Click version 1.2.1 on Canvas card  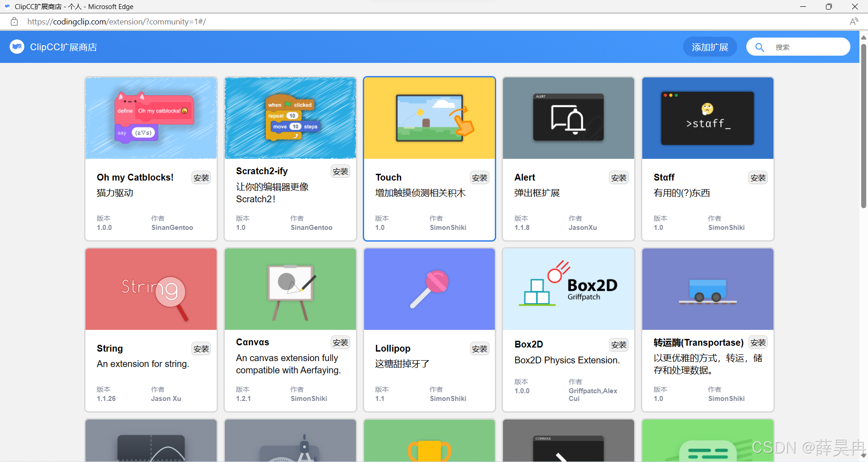coord(243,399)
